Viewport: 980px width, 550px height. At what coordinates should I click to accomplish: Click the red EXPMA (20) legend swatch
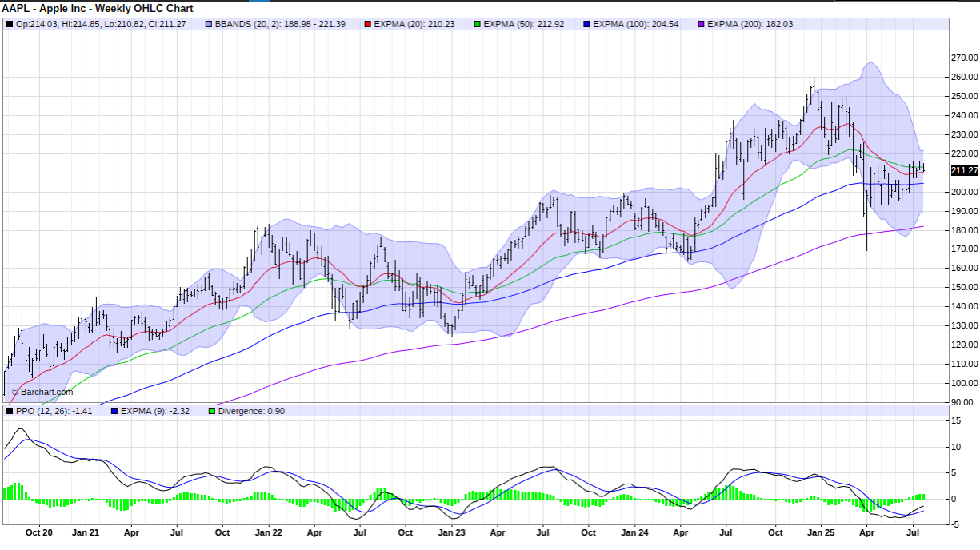coord(368,24)
